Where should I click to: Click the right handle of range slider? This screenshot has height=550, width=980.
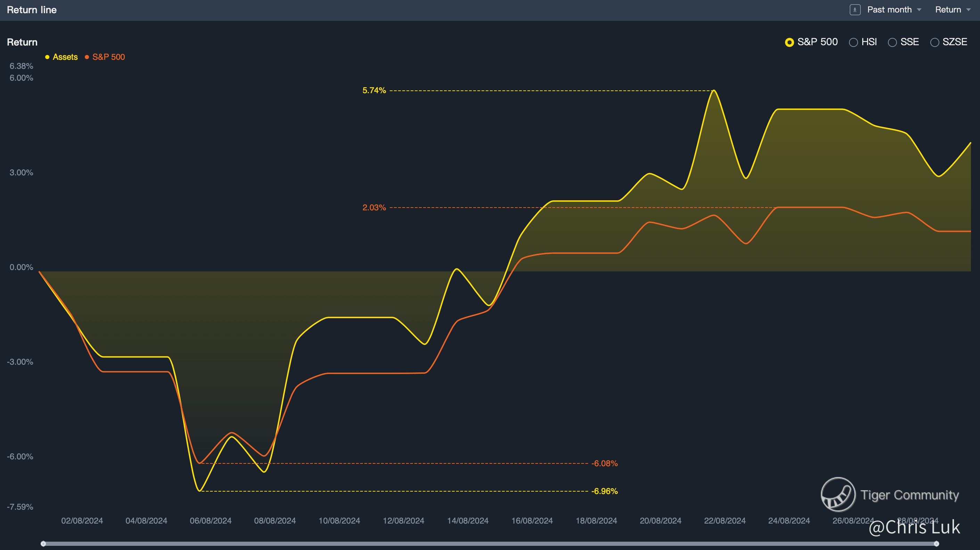coord(937,543)
